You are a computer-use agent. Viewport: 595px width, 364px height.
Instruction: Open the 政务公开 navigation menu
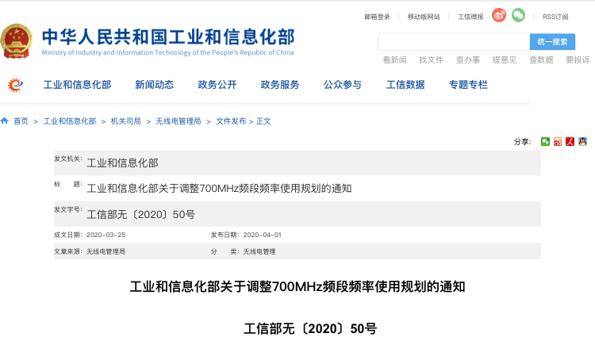click(217, 85)
